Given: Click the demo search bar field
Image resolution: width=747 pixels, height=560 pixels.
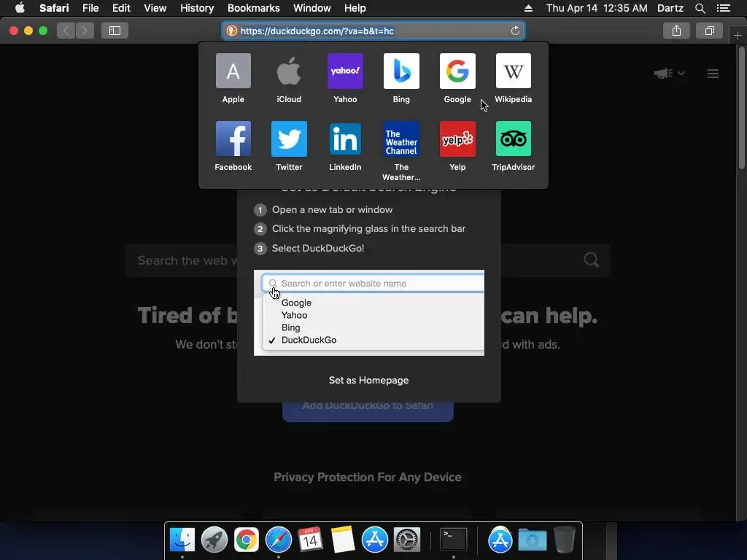Looking at the screenshot, I should tap(373, 284).
